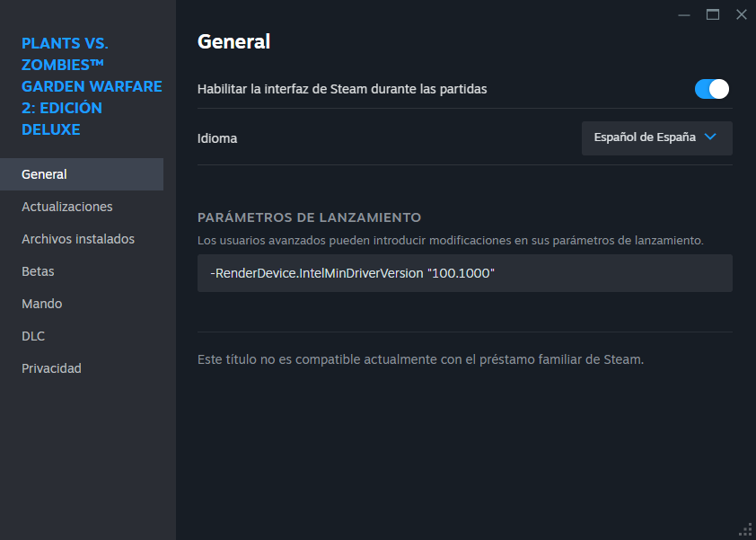Minimize the properties window
The image size is (756, 540).
tap(683, 15)
